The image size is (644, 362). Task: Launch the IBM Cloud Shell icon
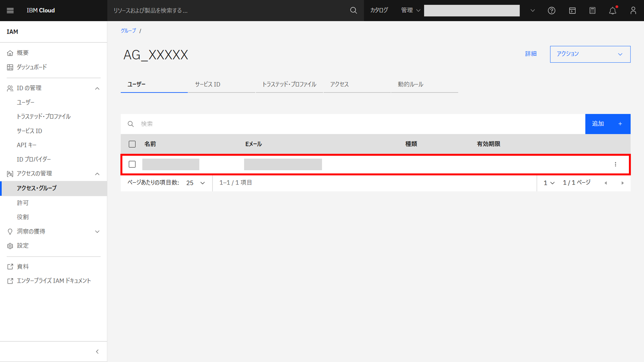coord(572,11)
